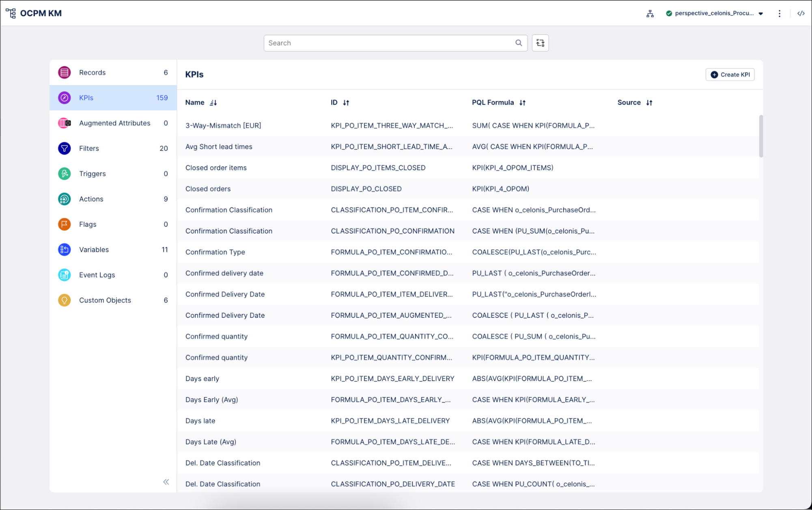Click the Filters funnel icon
Viewport: 812px width, 510px height.
click(64, 148)
